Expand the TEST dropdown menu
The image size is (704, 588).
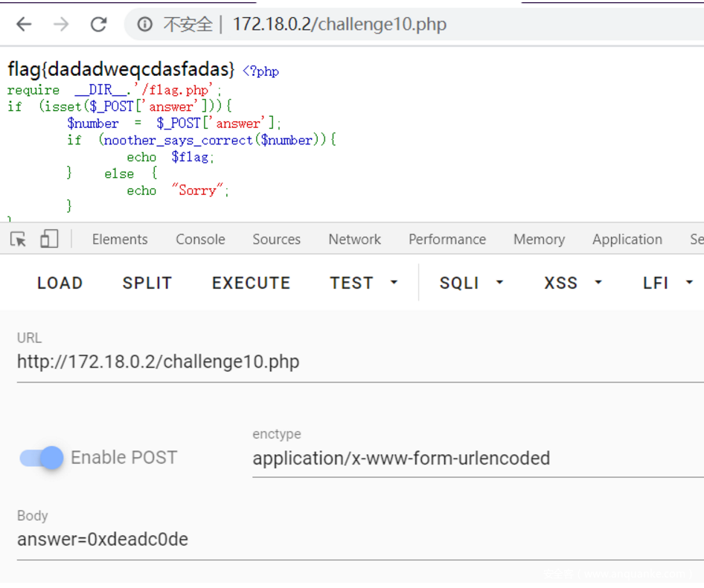(x=364, y=283)
